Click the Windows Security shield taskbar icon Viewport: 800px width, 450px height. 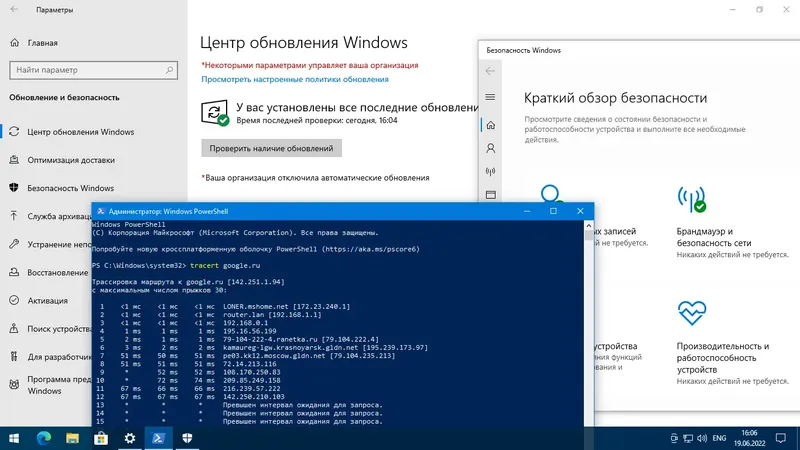tap(187, 438)
